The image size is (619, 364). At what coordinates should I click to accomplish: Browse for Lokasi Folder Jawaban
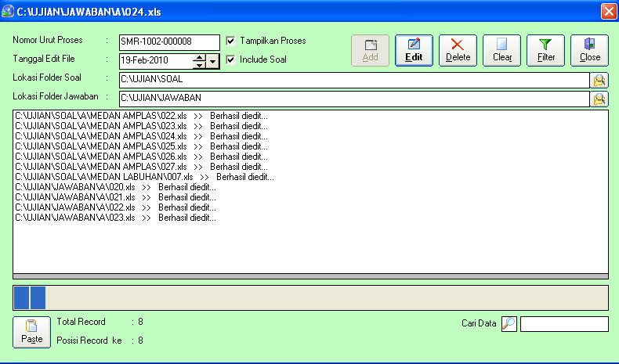[x=599, y=99]
